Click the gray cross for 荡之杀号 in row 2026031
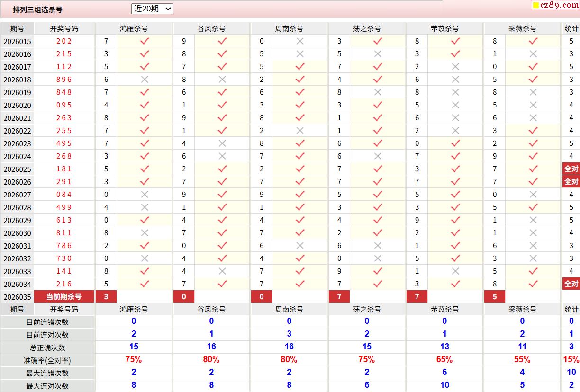This screenshot has height=392, width=580. pos(378,246)
